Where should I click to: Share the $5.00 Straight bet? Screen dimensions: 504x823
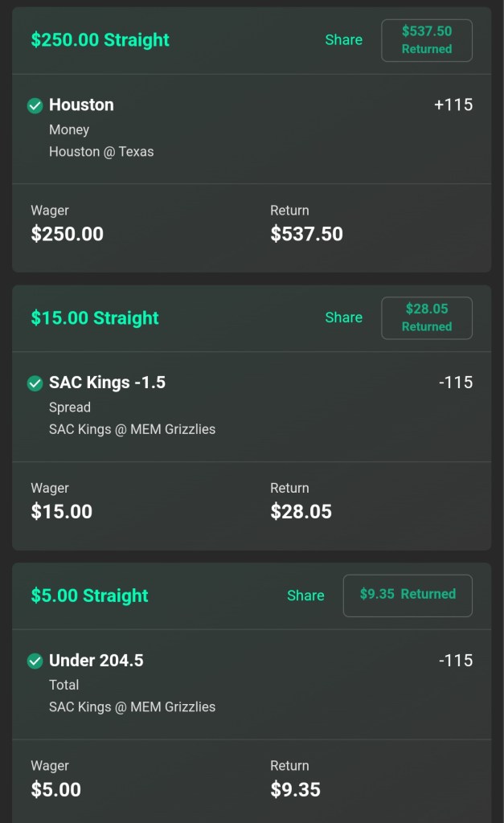[305, 596]
